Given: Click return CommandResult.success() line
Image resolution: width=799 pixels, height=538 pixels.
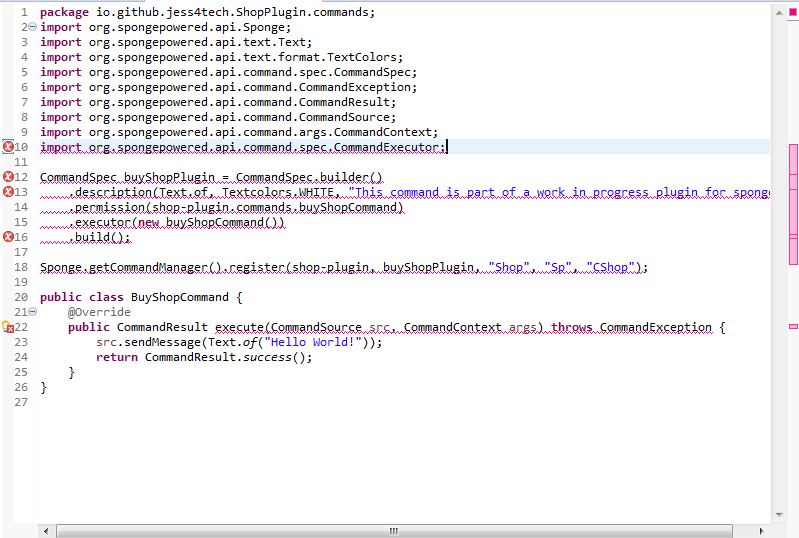Looking at the screenshot, I should pyautogui.click(x=204, y=357).
